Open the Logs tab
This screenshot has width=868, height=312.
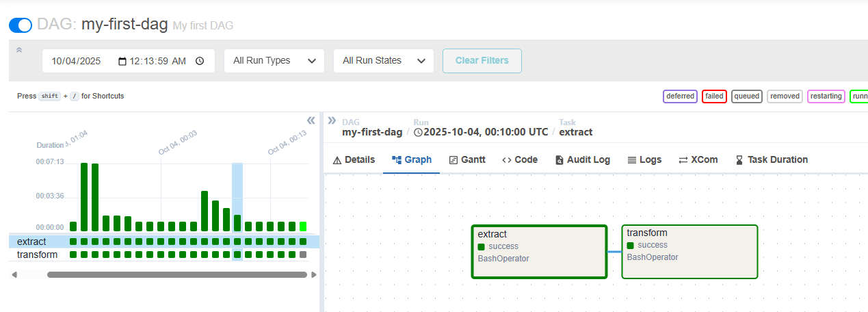coord(644,159)
